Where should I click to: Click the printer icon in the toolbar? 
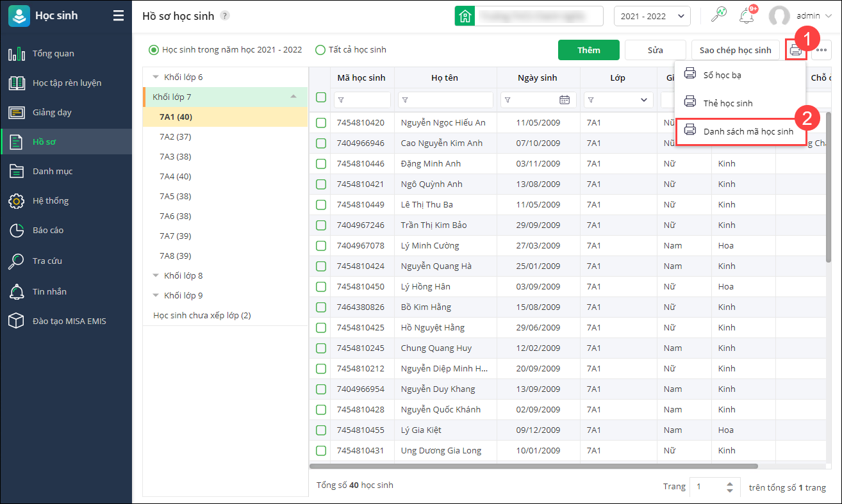click(795, 50)
